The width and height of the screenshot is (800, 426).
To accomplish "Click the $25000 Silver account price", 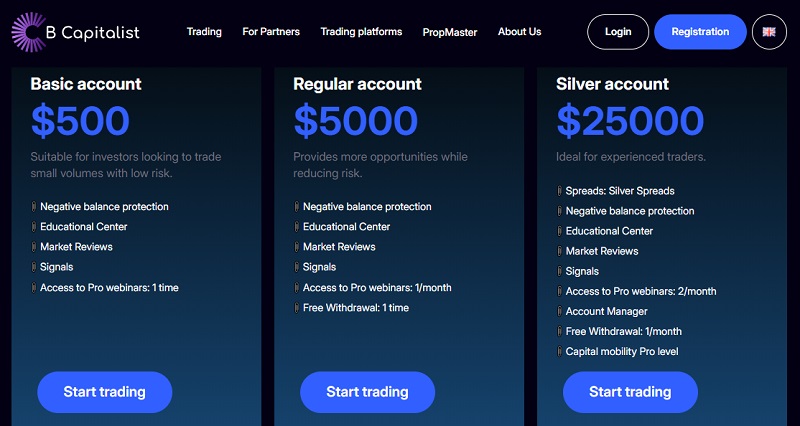I will click(x=630, y=121).
